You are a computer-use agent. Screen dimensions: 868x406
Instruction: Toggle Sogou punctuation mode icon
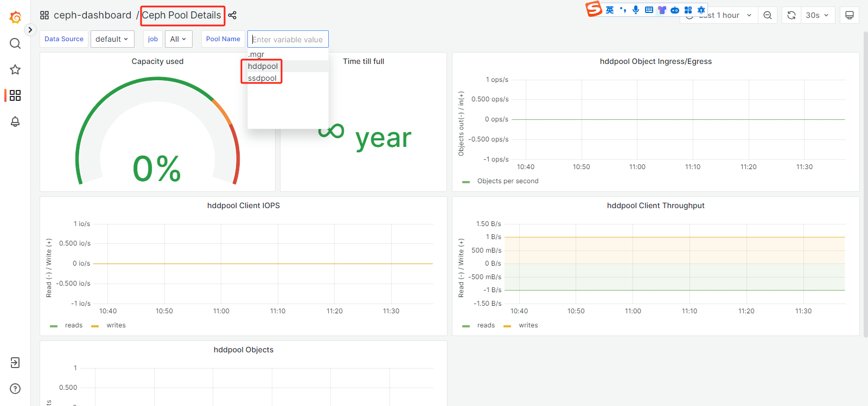[623, 10]
